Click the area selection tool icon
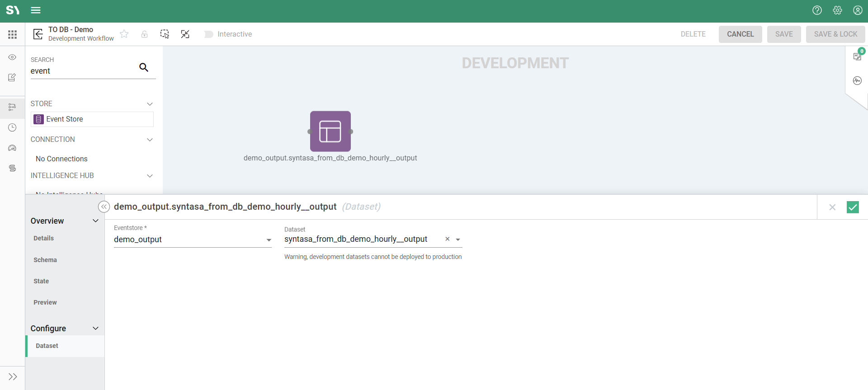 165,34
